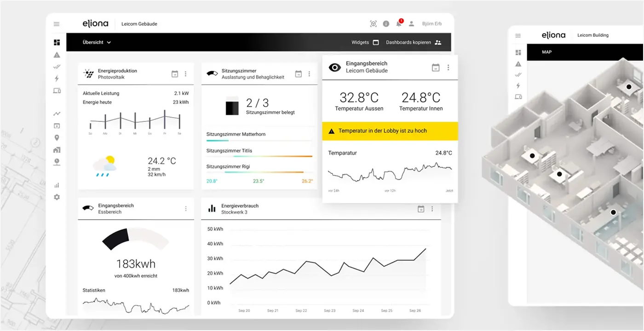Open calendar on the Energieproduktion widget
This screenshot has width=644, height=331.
tap(174, 74)
